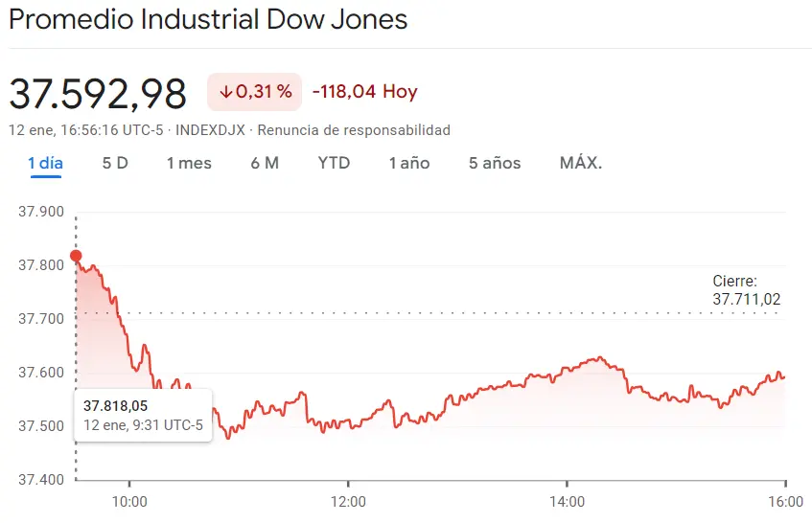Click the 0,31 % change badge
812x523 pixels.
[255, 93]
